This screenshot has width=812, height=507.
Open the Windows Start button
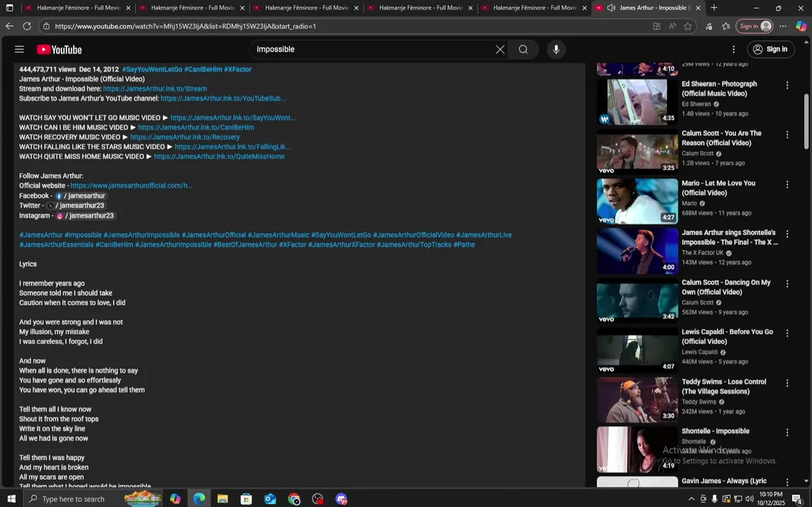tap(11, 499)
